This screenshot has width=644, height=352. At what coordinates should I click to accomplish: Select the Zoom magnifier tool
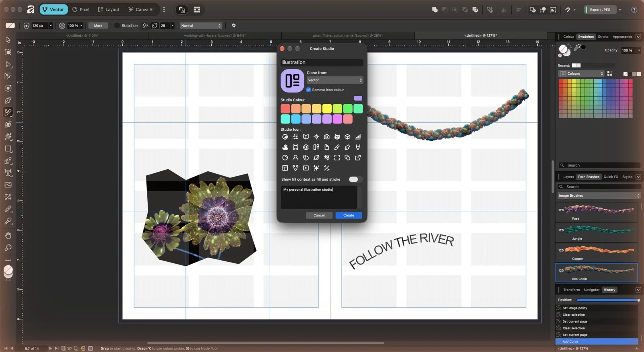(x=8, y=248)
